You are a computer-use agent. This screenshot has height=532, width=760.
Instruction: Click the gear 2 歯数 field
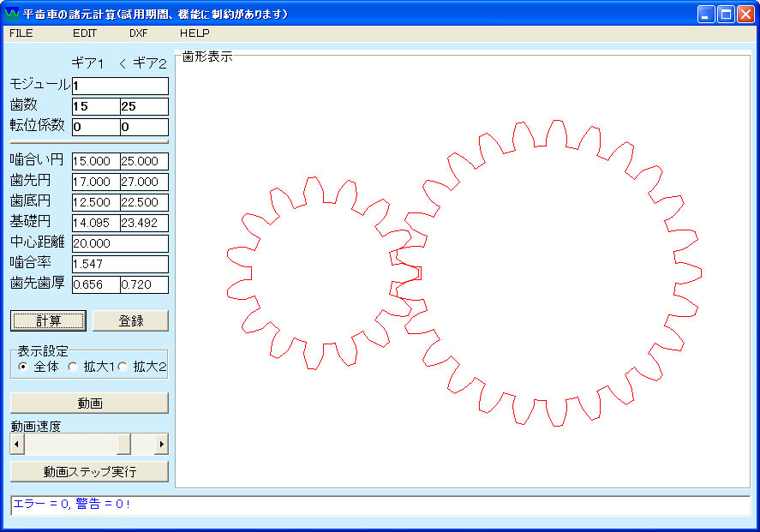coord(144,107)
